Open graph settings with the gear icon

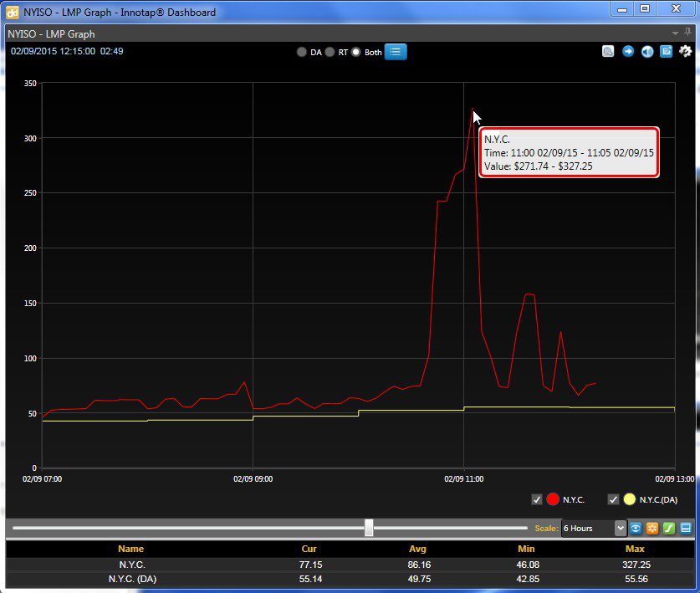click(x=685, y=51)
